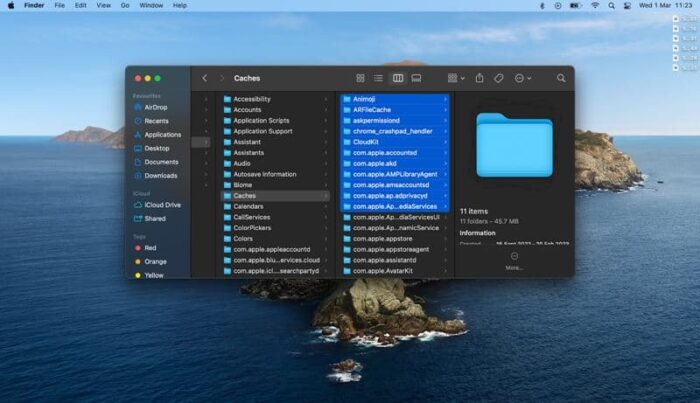Open the Apple menu
This screenshot has width=700, height=403.
(x=11, y=5)
